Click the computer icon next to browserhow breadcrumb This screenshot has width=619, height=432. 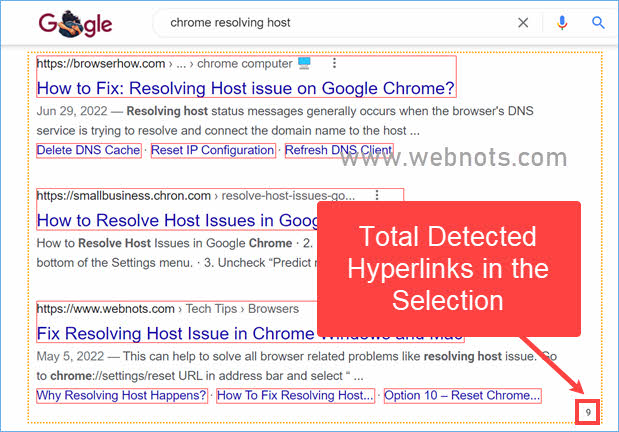[305, 64]
